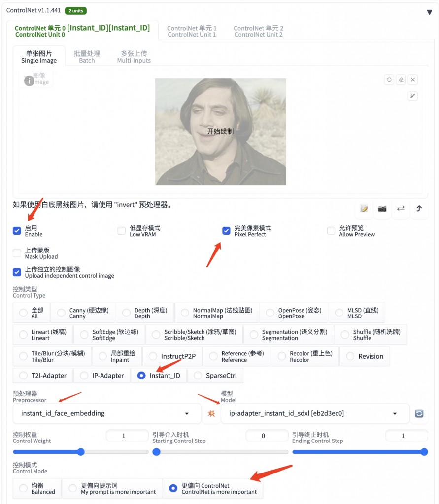Toggle Upload independent control image checkbox
Image resolution: width=439 pixels, height=504 pixels.
pyautogui.click(x=17, y=272)
